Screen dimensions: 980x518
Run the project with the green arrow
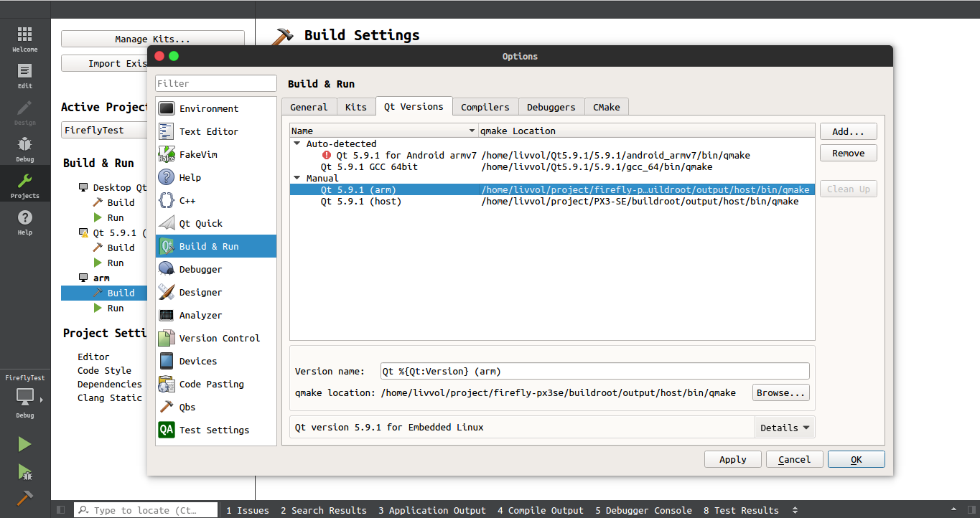pyautogui.click(x=25, y=445)
